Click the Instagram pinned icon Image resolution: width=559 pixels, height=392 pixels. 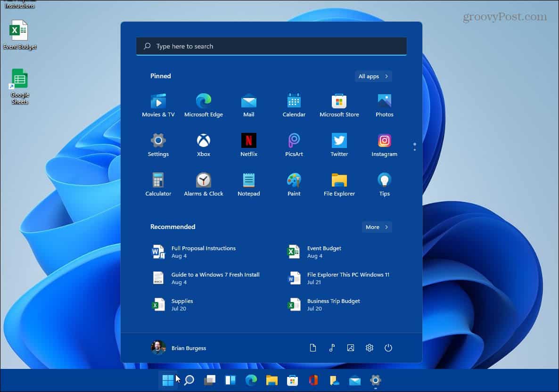click(x=384, y=140)
